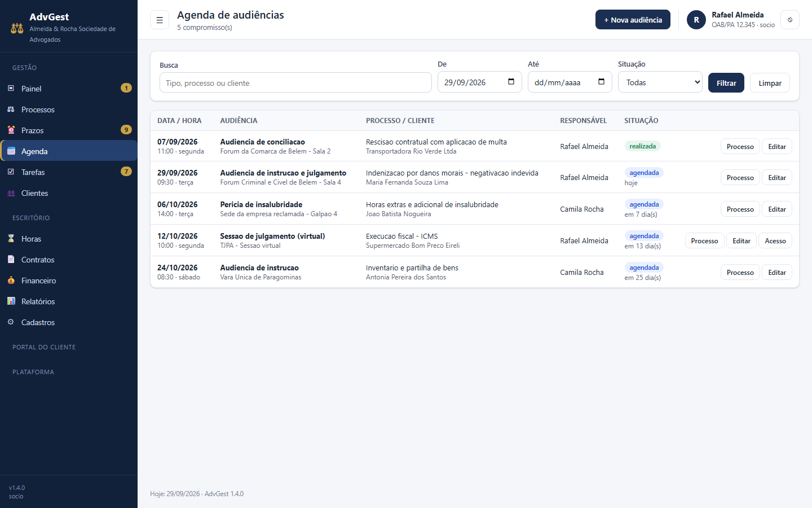Click the Agenda calendar icon

11,151
